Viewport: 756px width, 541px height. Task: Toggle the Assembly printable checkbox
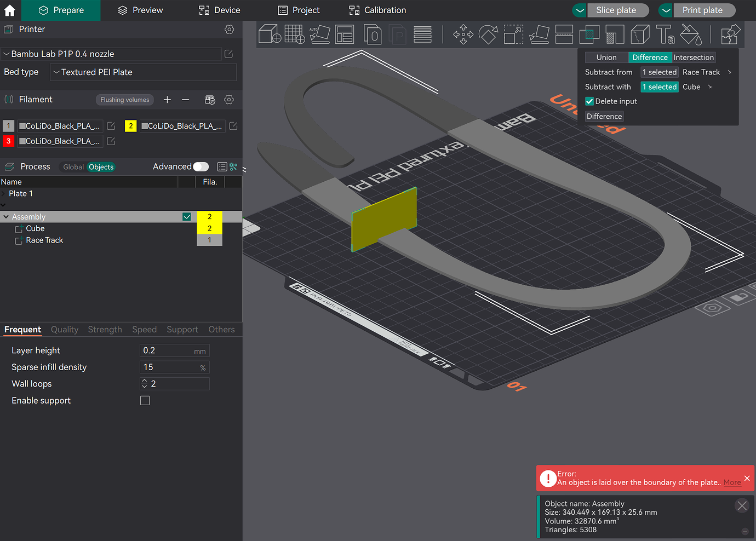tap(187, 217)
